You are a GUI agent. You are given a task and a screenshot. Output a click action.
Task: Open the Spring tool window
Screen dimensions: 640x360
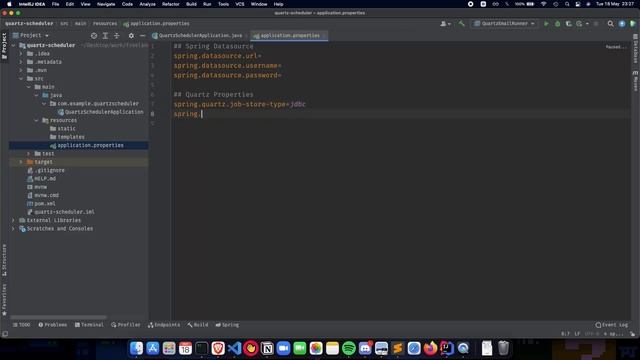point(227,325)
